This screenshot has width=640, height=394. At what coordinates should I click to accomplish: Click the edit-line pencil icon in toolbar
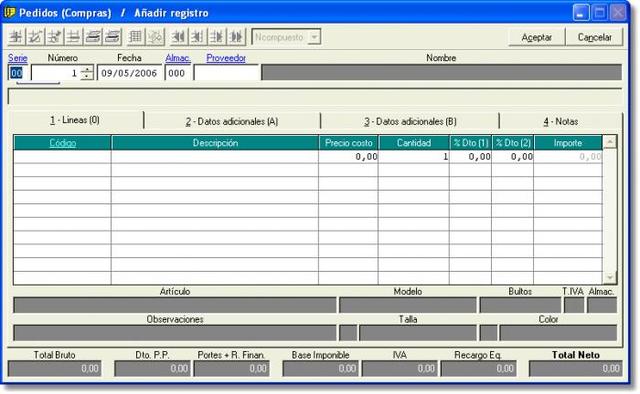pos(36,37)
